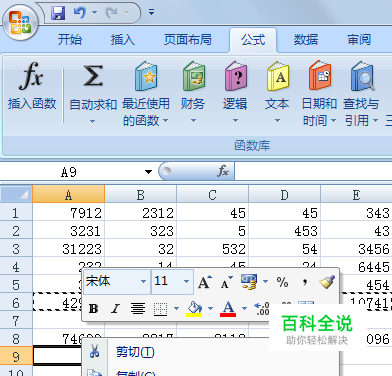The image size is (392, 376).
Task: Switch to the 插入 tab
Action: (123, 40)
